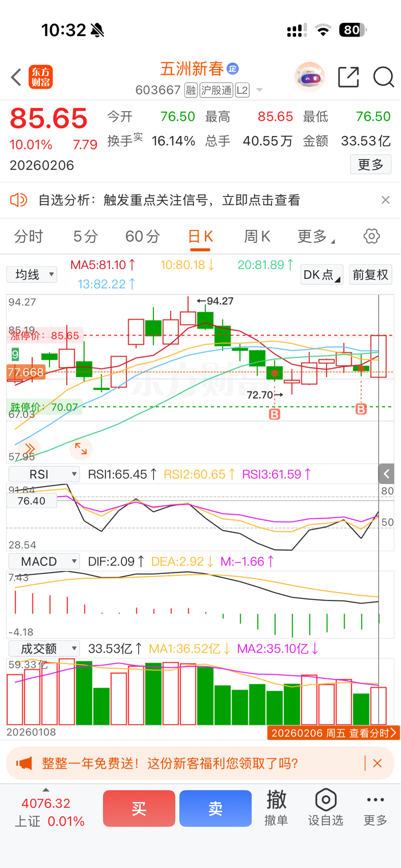Image resolution: width=401 pixels, height=868 pixels.
Task: Switch to the 5分 tab
Action: click(x=86, y=236)
